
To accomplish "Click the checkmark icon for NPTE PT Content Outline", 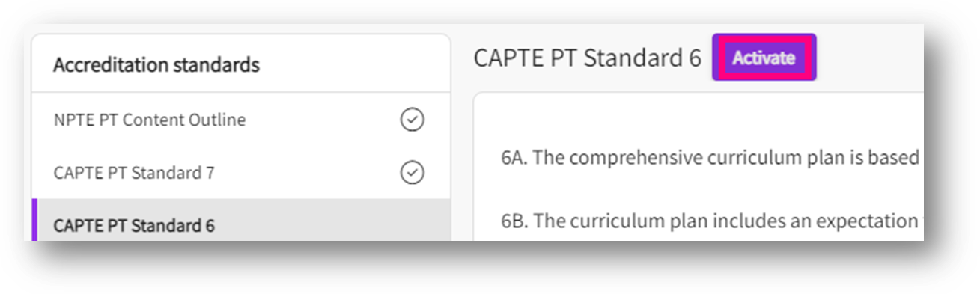I will click(412, 120).
